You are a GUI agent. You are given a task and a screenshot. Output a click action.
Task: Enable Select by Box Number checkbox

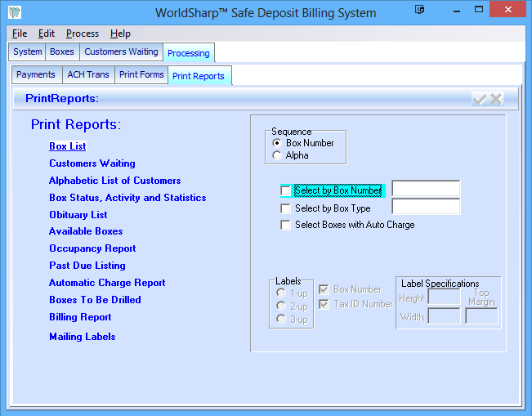(285, 190)
